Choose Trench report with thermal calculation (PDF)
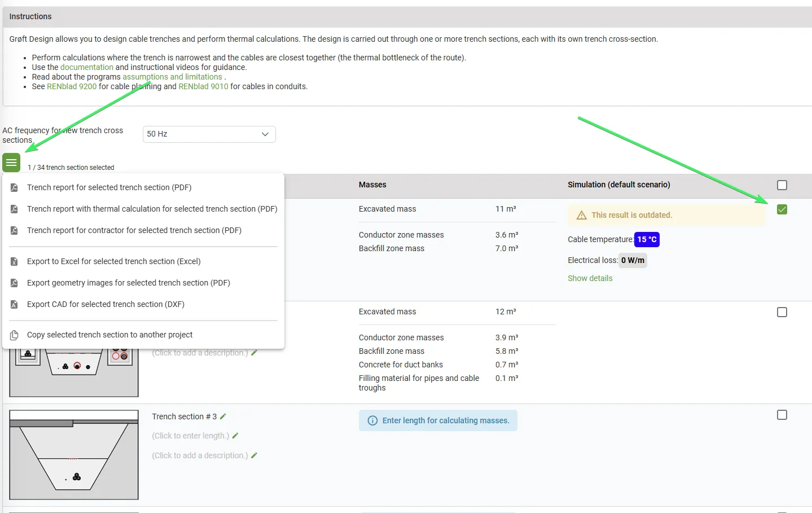Image resolution: width=812 pixels, height=513 pixels. [x=152, y=209]
